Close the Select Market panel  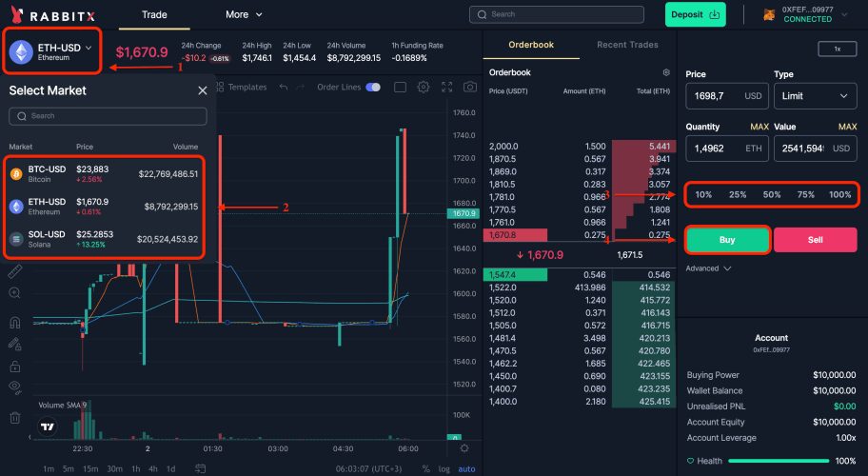pos(203,90)
